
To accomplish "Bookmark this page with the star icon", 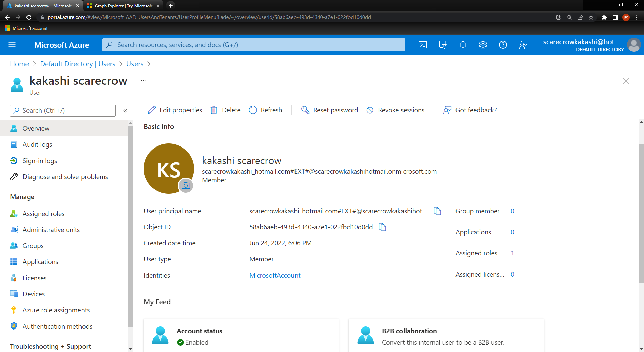I will [x=591, y=17].
